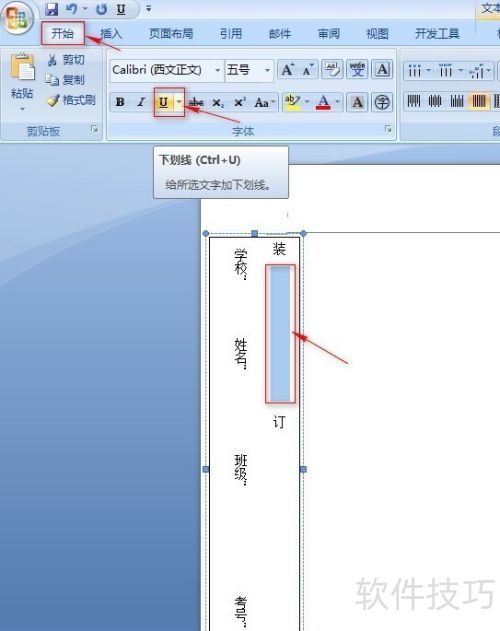Screen dimensions: 500x631
Task: Apply the red font color
Action: 324,102
